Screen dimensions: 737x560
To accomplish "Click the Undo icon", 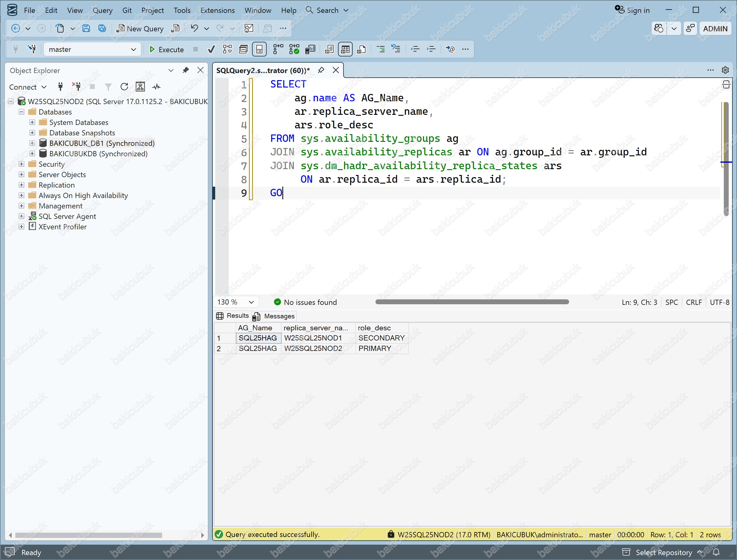I will point(194,29).
